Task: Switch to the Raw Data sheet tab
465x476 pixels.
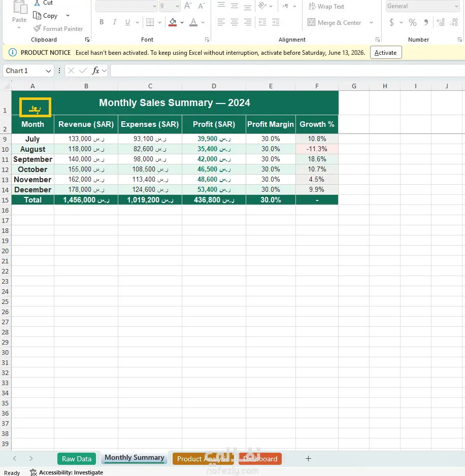Action: pos(77,459)
